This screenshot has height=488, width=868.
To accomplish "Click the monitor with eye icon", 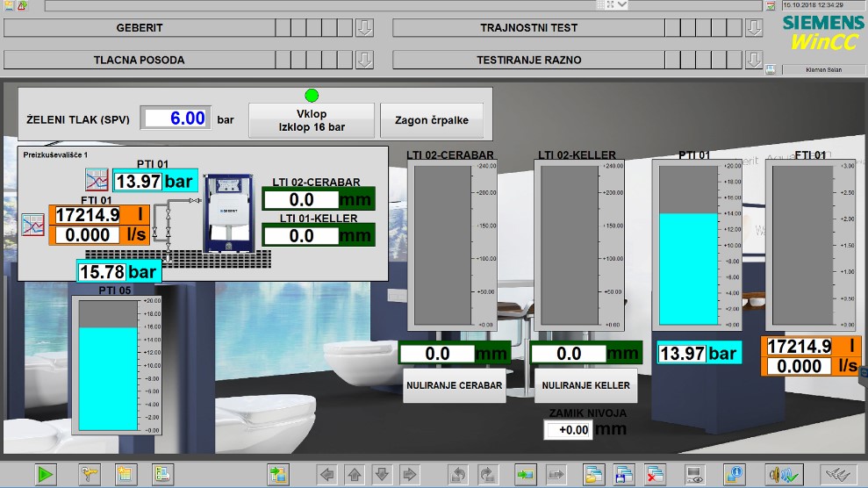I will (x=693, y=474).
